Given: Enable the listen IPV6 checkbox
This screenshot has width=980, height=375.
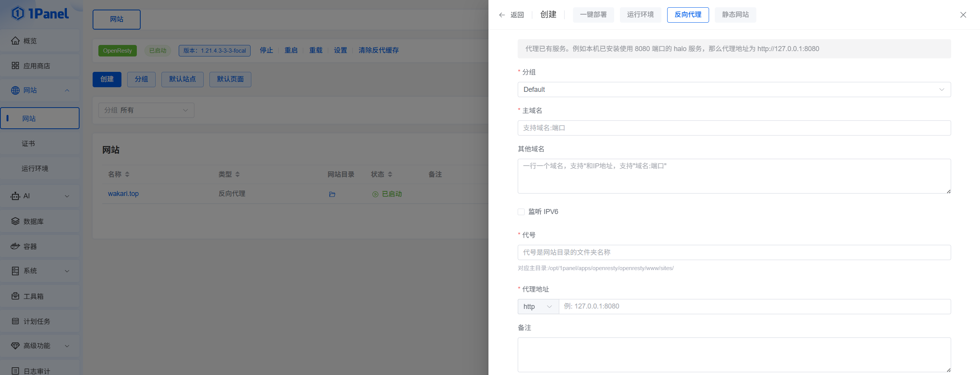Looking at the screenshot, I should tap(521, 212).
